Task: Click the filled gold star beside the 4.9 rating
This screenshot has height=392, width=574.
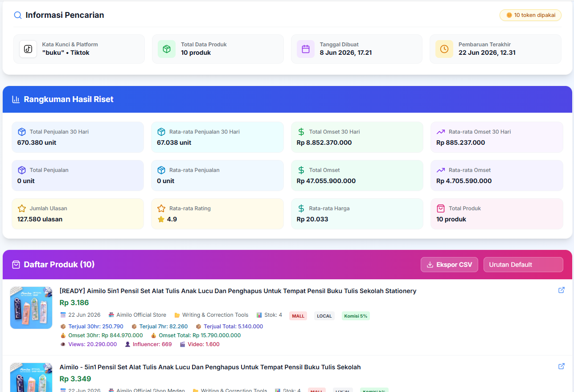Action: [x=161, y=219]
